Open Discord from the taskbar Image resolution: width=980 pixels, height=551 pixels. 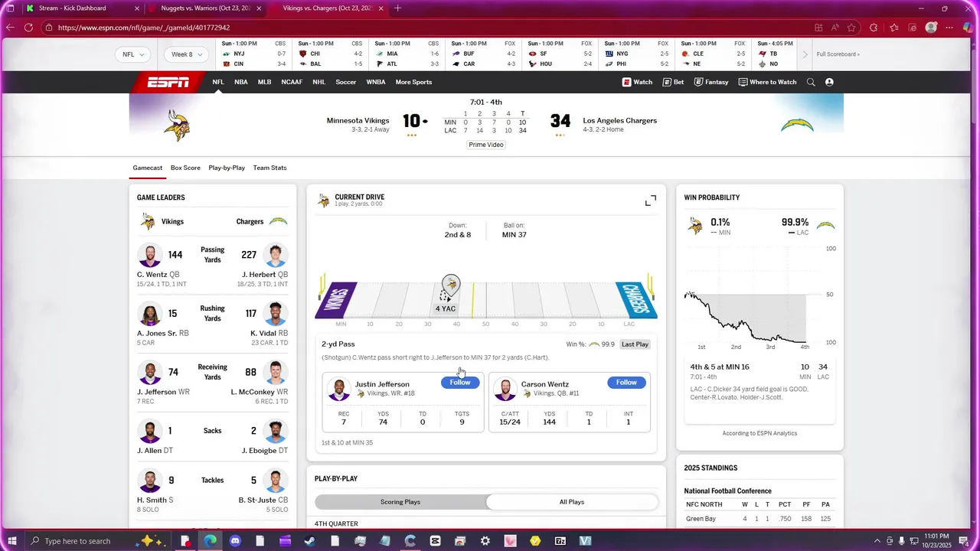point(235,541)
